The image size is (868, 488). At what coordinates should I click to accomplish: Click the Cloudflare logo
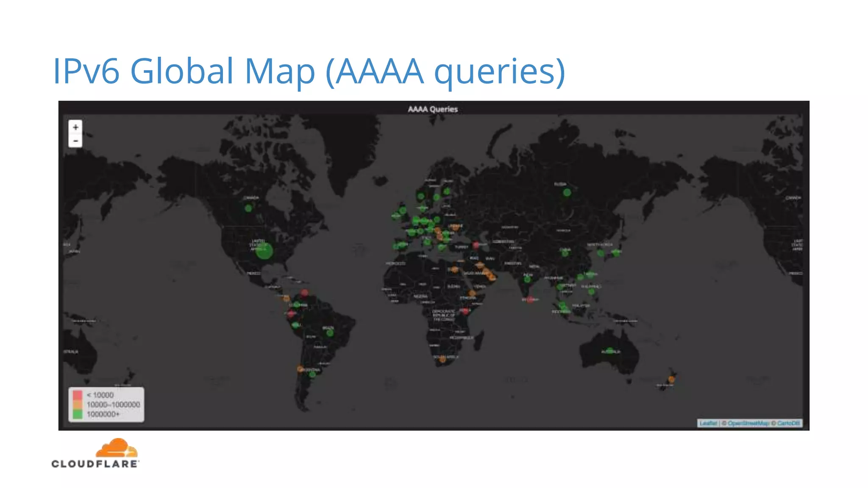point(95,453)
